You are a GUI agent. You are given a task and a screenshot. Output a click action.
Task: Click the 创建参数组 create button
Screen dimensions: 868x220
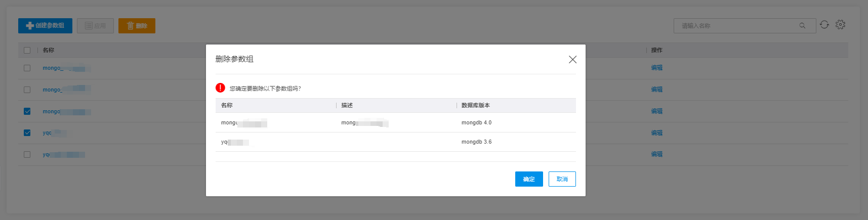pos(45,26)
